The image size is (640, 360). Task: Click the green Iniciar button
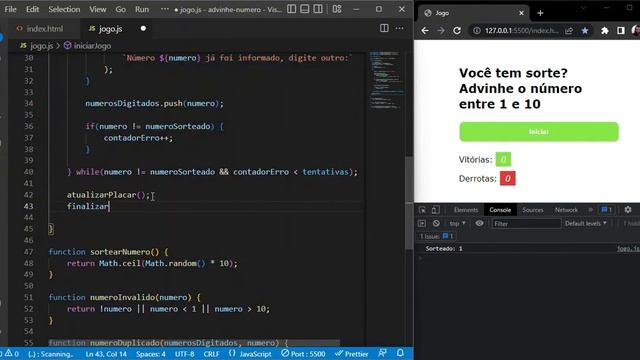[x=539, y=132]
